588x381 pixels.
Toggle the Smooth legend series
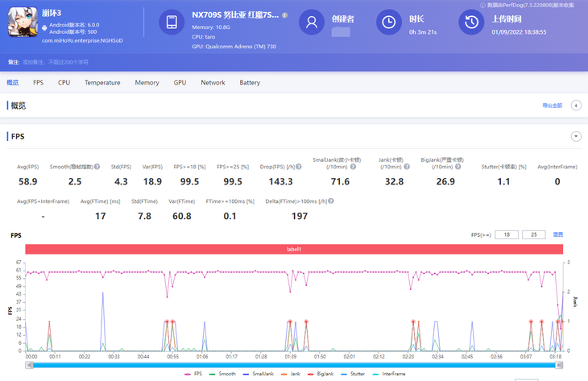(223, 374)
